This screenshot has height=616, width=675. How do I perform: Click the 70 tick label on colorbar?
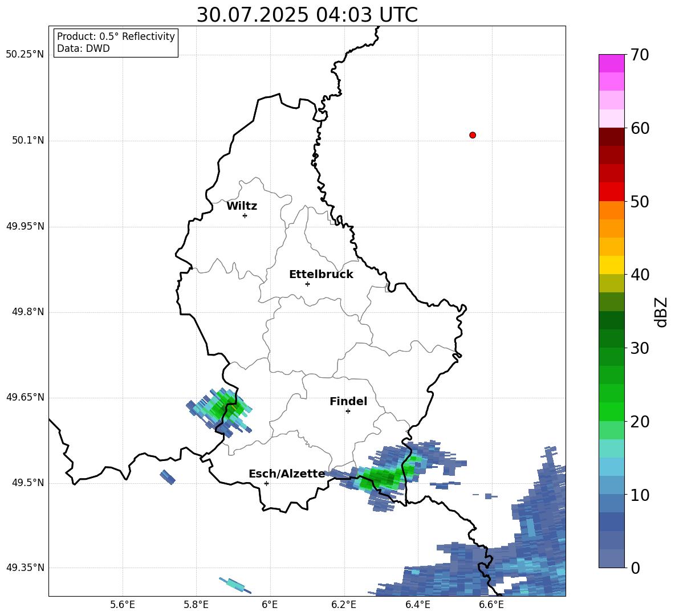(640, 55)
